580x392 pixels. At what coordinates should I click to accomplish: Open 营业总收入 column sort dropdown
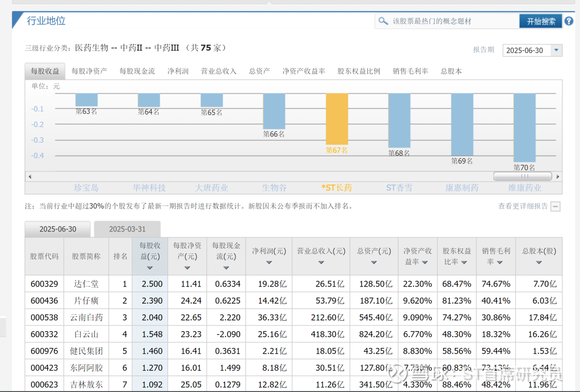321,262
